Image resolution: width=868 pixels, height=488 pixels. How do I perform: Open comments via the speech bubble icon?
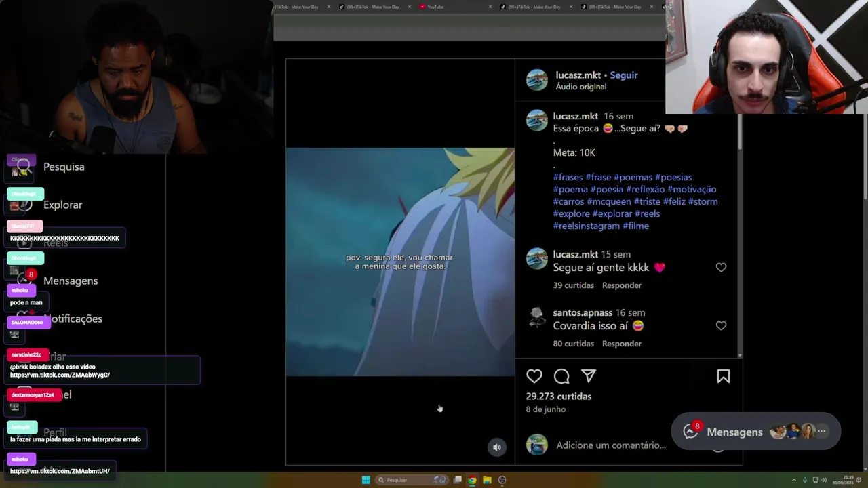561,376
